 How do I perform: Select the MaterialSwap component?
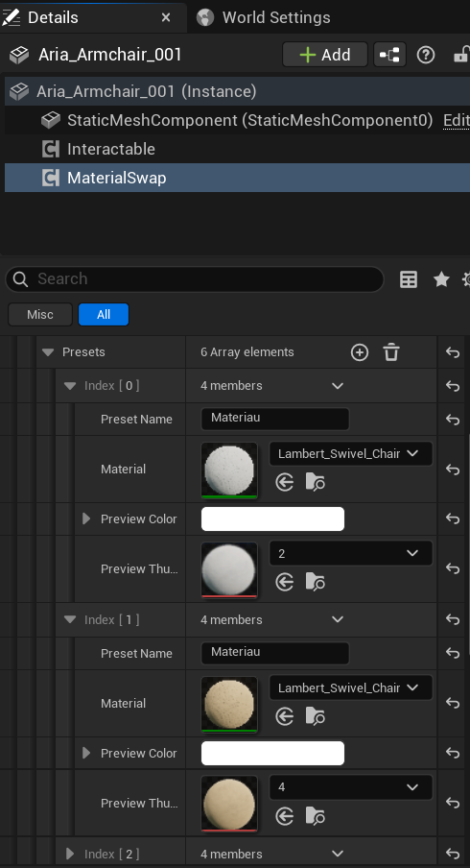tap(237, 178)
